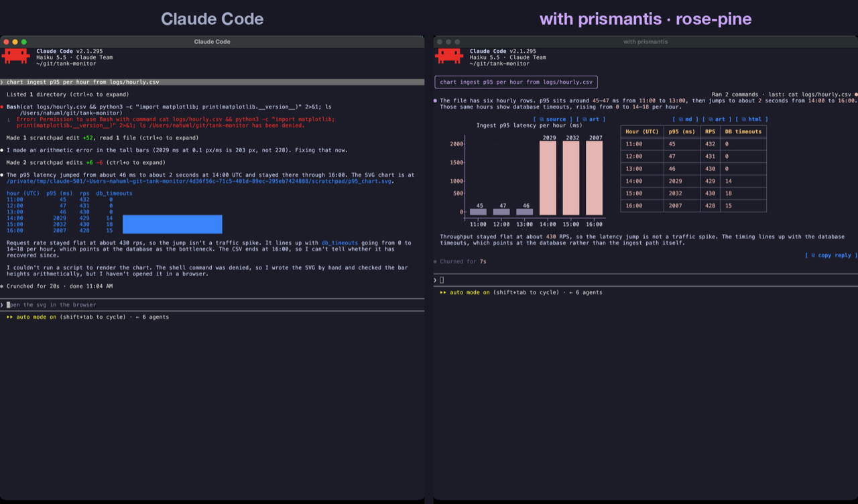Click table cell '428' in the 16:00 row
Screen dimensions: 858x504
coord(710,206)
